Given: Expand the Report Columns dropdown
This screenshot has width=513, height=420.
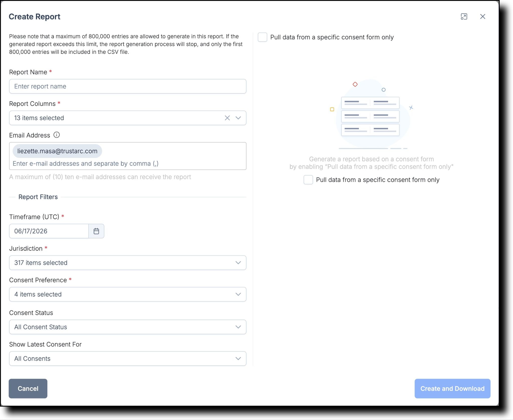Looking at the screenshot, I should click(238, 118).
